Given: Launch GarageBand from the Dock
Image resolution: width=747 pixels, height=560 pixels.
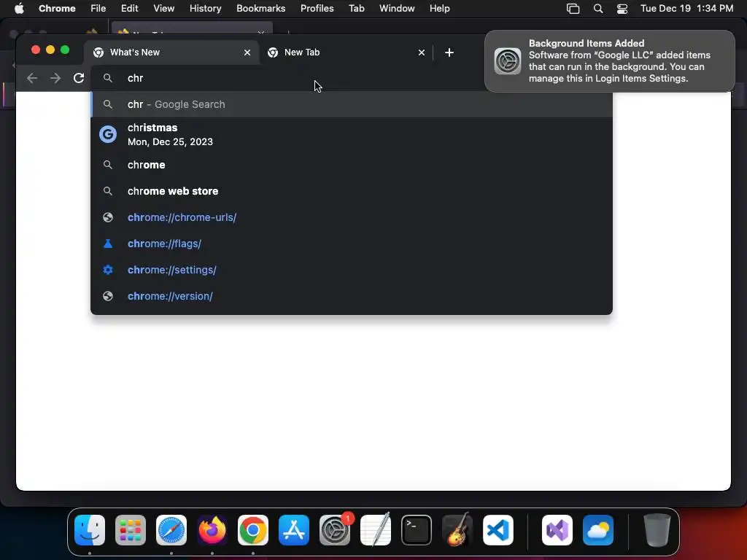Looking at the screenshot, I should 457,530.
